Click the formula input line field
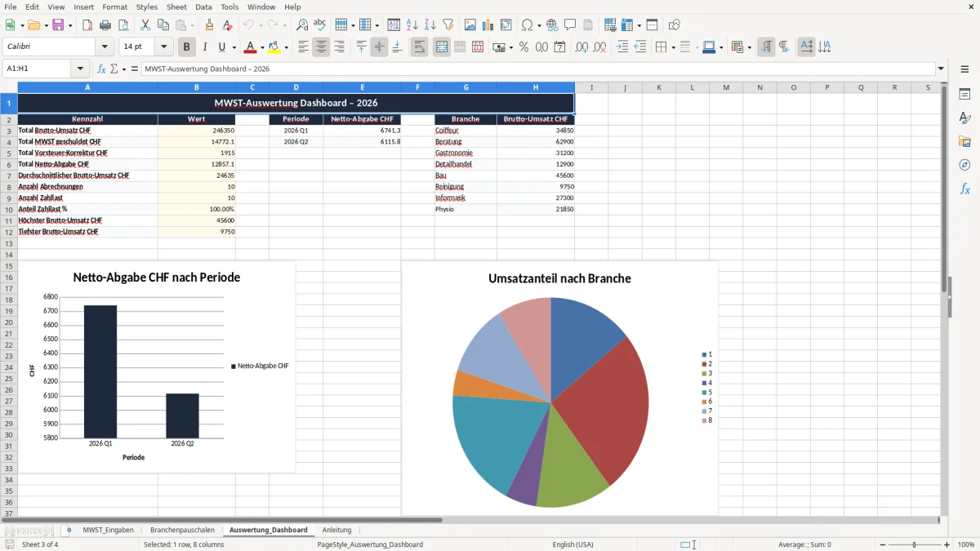 [x=538, y=69]
